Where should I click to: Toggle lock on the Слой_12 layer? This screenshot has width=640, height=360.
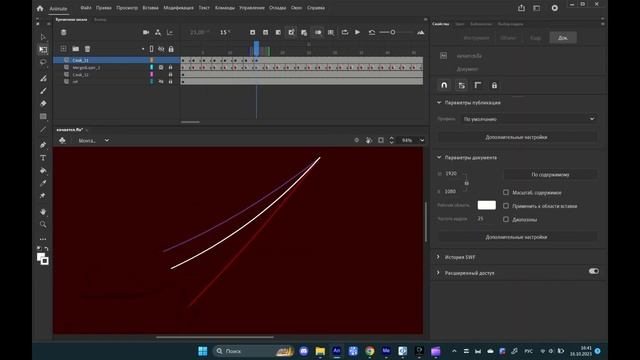(x=171, y=75)
